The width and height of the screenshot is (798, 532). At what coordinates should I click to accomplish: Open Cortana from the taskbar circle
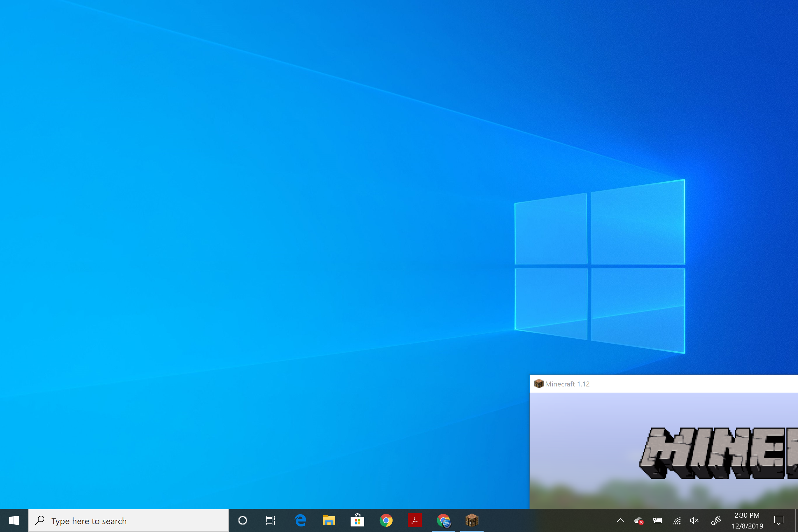point(243,520)
